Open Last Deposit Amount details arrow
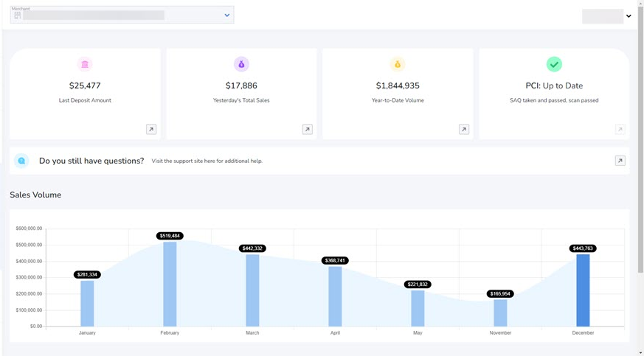 [151, 130]
